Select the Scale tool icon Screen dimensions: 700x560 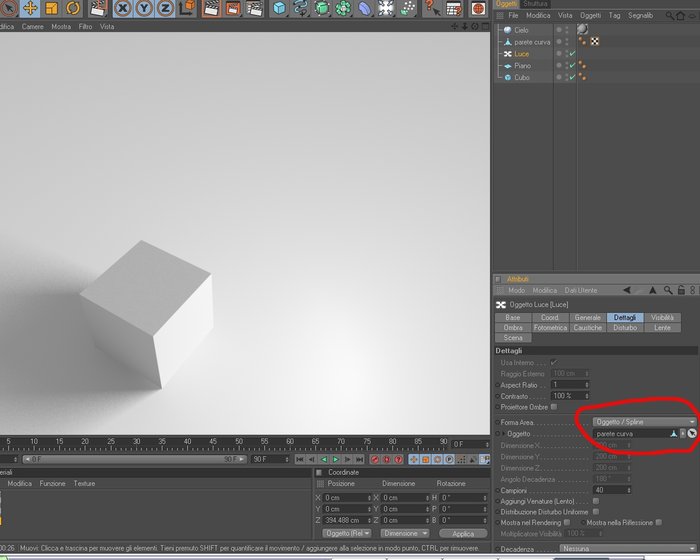tap(52, 8)
